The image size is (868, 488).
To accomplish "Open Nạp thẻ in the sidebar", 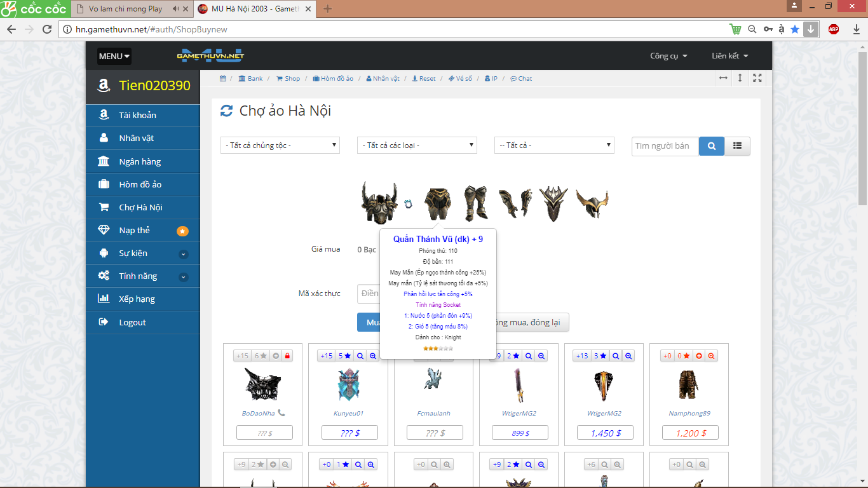I will (143, 230).
